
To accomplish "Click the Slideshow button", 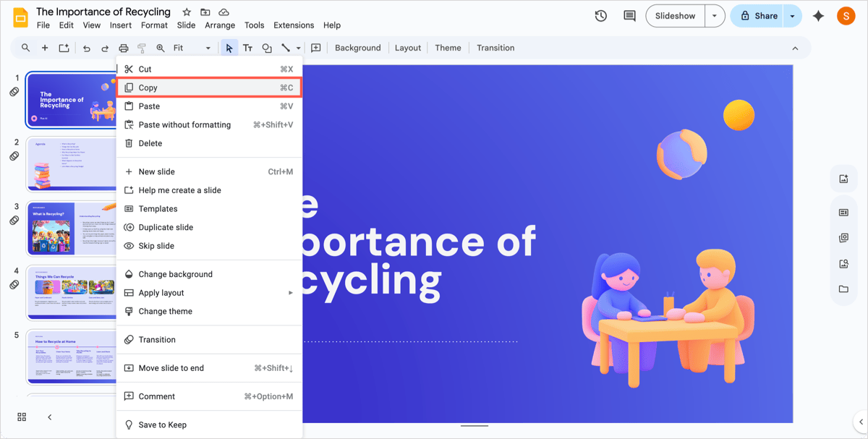I will [x=675, y=16].
